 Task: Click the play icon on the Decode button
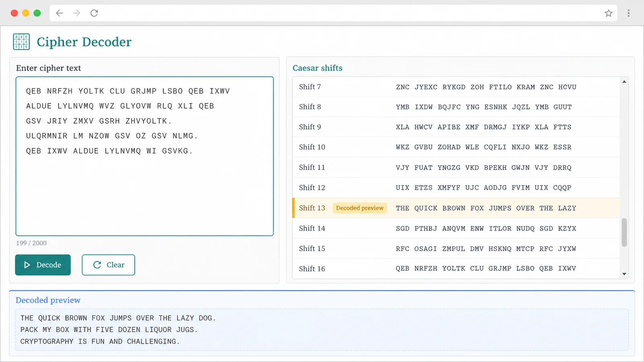click(x=27, y=265)
